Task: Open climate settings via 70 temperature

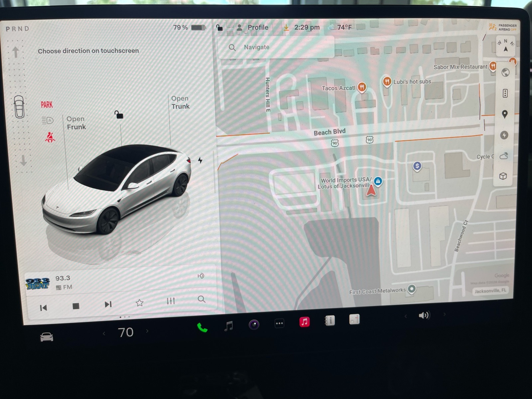Action: [x=126, y=332]
